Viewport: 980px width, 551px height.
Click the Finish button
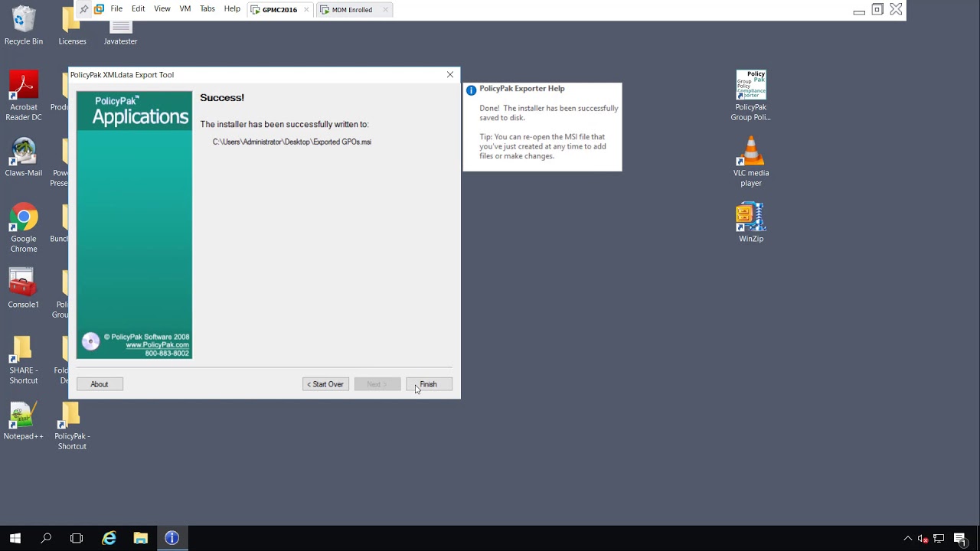(x=429, y=384)
